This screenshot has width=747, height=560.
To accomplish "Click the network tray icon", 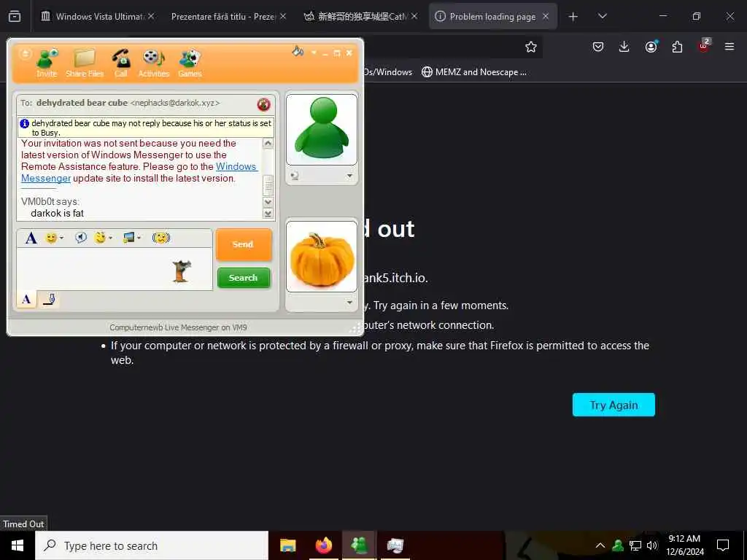I will (x=635, y=545).
